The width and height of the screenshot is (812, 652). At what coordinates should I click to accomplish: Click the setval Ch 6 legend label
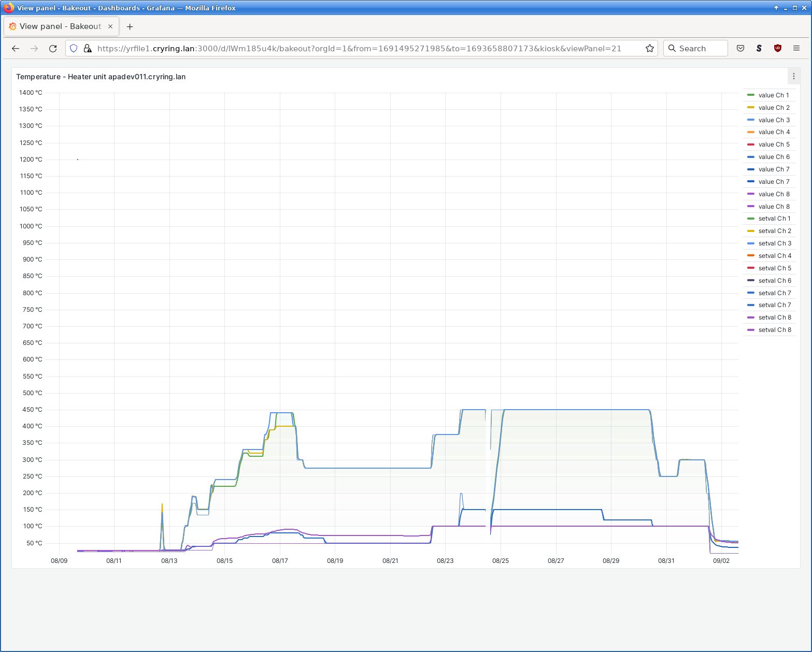coord(775,281)
